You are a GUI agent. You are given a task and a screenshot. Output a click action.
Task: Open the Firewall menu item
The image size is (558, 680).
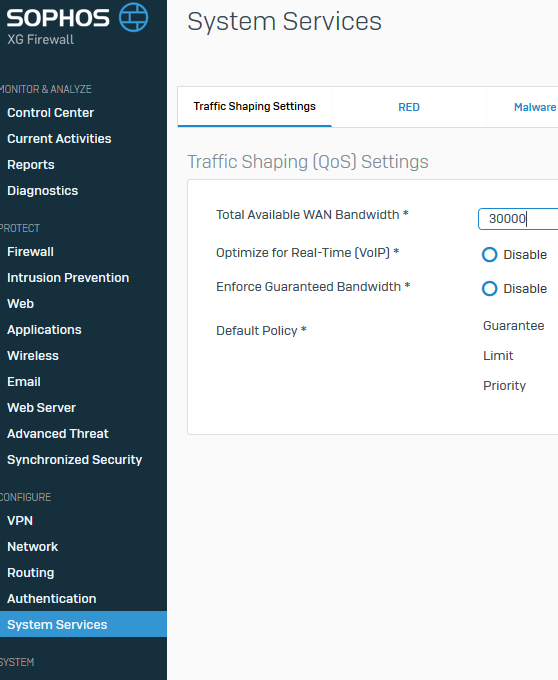click(x=30, y=252)
